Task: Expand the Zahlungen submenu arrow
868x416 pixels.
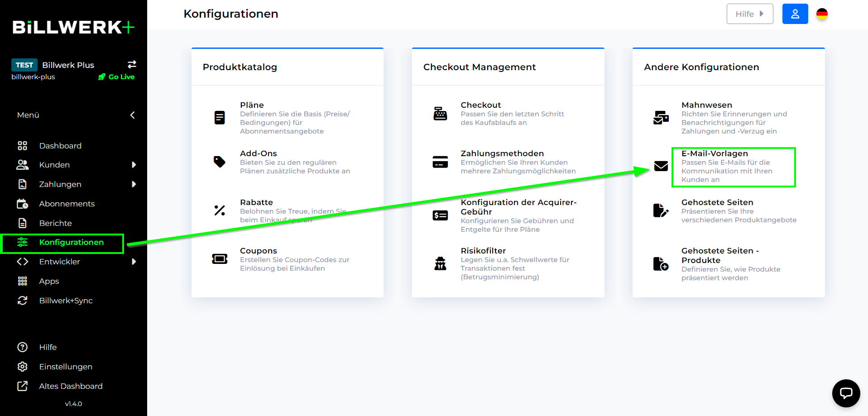Action: [x=134, y=184]
